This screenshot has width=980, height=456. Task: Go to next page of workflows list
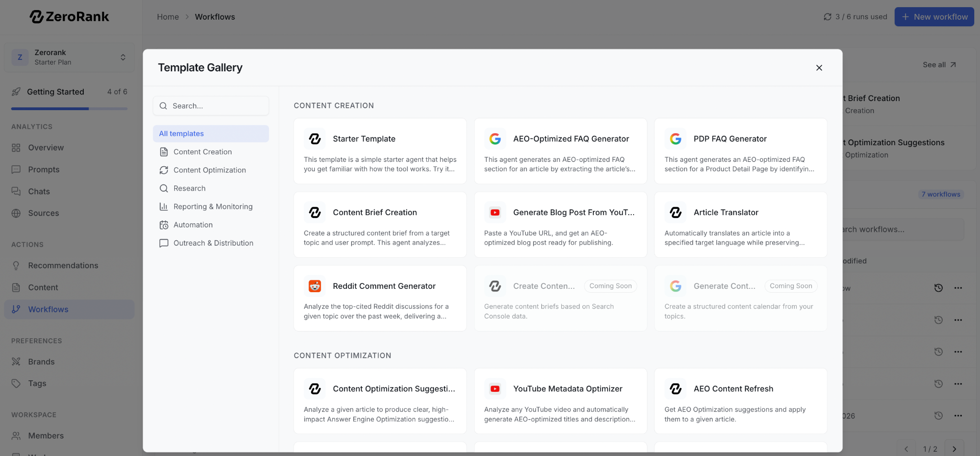click(x=954, y=449)
